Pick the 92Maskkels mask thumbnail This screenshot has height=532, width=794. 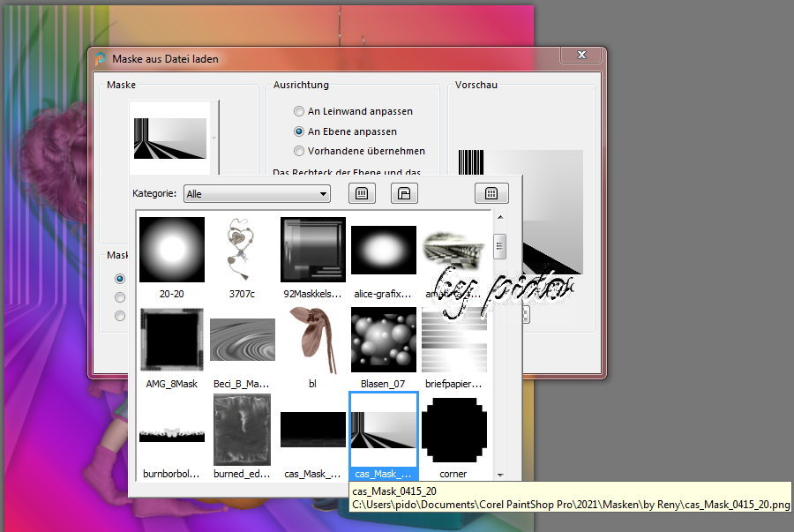312,250
